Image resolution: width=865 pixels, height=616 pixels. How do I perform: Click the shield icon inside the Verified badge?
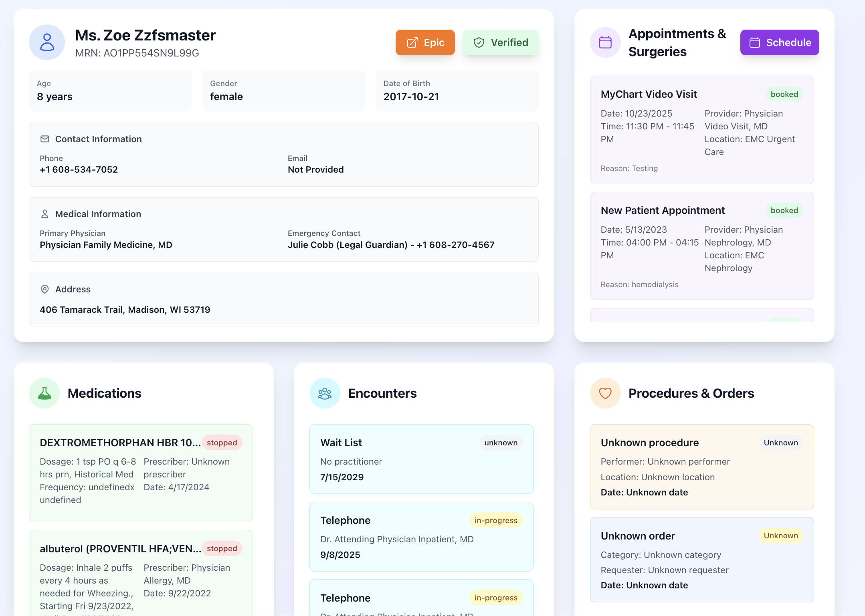click(x=480, y=42)
